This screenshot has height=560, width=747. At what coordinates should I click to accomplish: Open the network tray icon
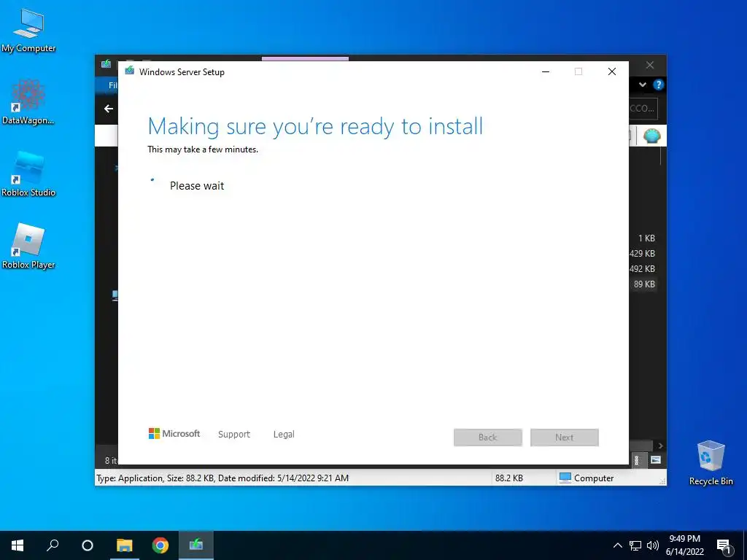[x=635, y=545]
